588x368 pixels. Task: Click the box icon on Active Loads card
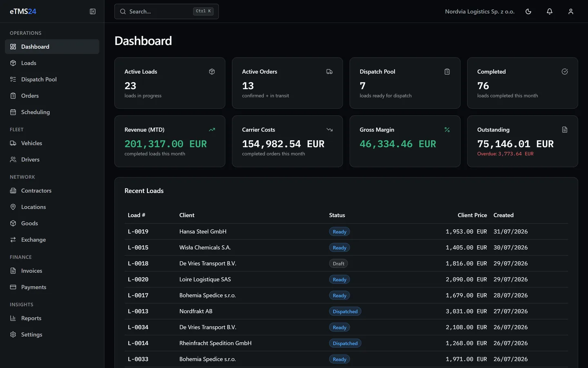tap(212, 72)
